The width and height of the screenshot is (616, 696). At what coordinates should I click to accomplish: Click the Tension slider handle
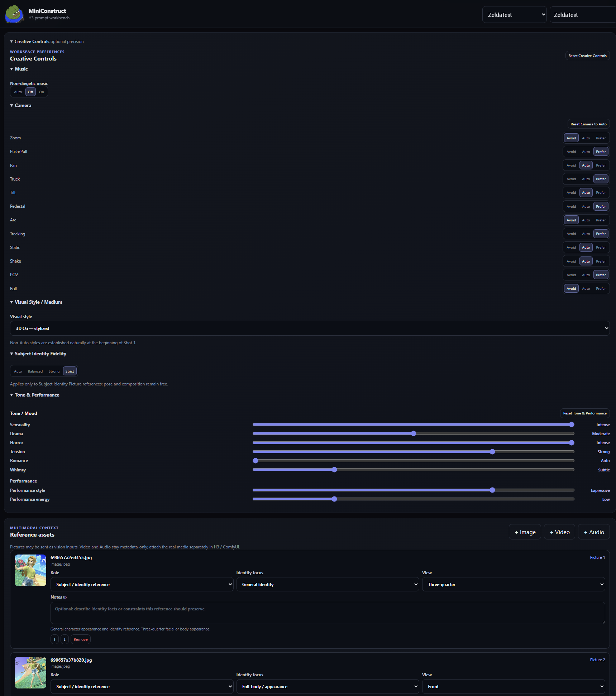492,452
